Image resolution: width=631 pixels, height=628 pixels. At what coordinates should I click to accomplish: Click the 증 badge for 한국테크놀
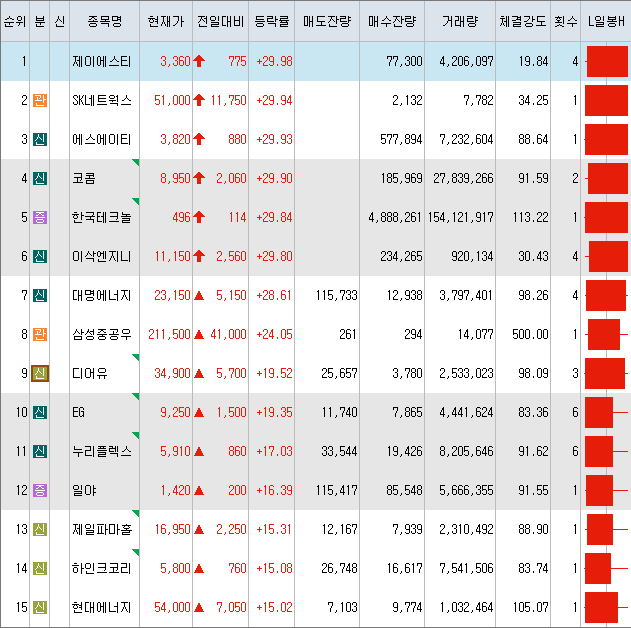pyautogui.click(x=39, y=217)
